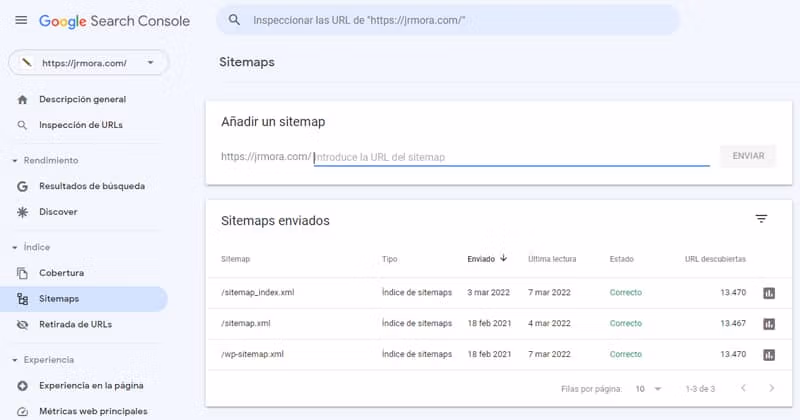Click the search magnifier icon in URL inspection bar
Image resolution: width=800 pixels, height=420 pixels.
tap(234, 20)
